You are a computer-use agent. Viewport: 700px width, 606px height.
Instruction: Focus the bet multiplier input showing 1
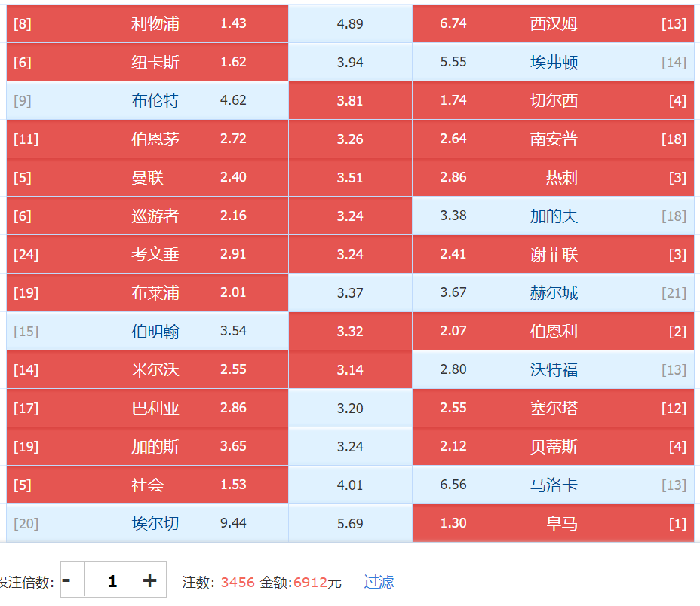click(112, 579)
